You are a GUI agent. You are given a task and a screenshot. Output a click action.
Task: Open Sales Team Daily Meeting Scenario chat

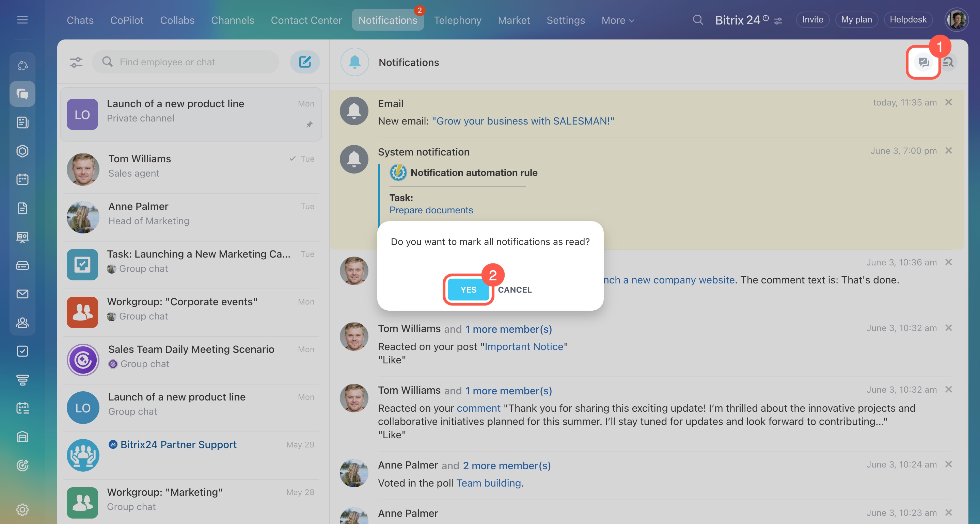pyautogui.click(x=191, y=360)
